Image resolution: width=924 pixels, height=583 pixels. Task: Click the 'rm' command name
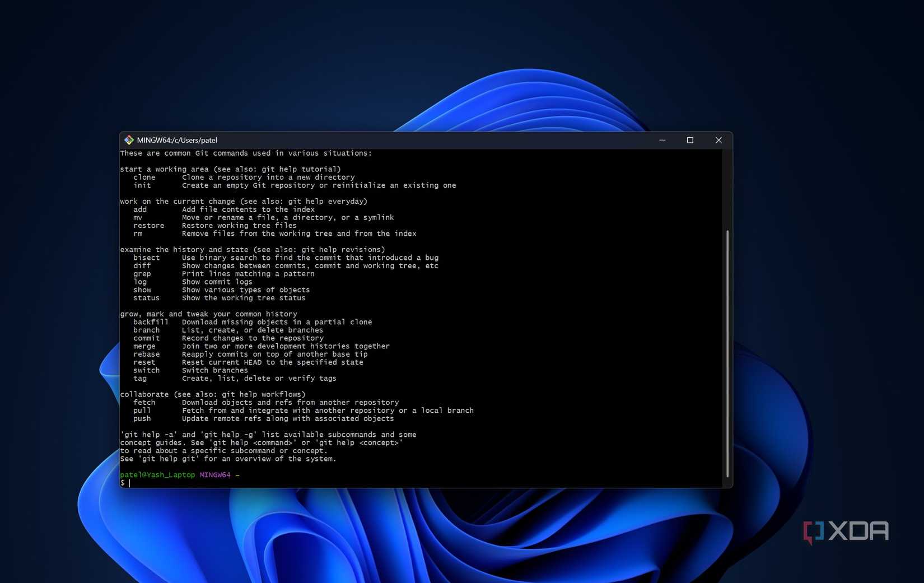[138, 234]
